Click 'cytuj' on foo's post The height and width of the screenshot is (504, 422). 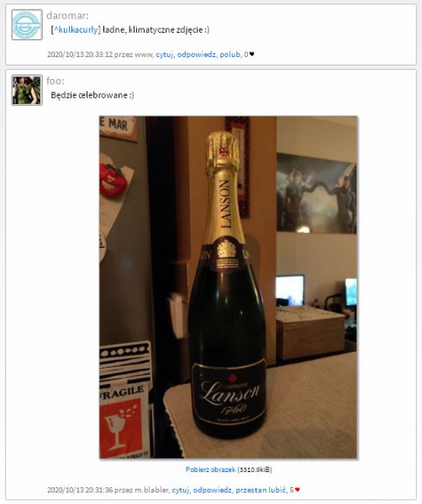(x=180, y=491)
